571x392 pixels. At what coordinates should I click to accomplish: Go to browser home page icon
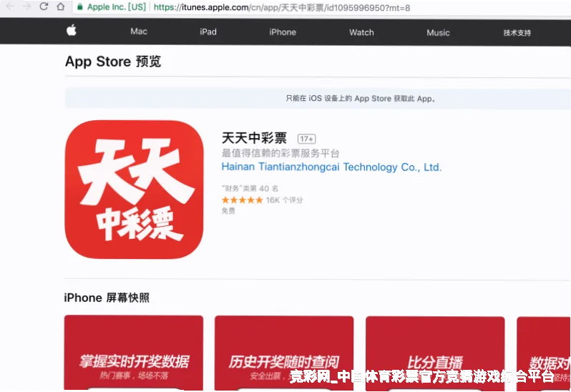(61, 6)
